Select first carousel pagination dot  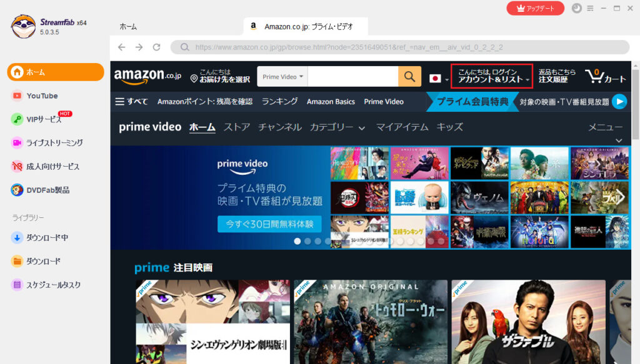coord(297,241)
